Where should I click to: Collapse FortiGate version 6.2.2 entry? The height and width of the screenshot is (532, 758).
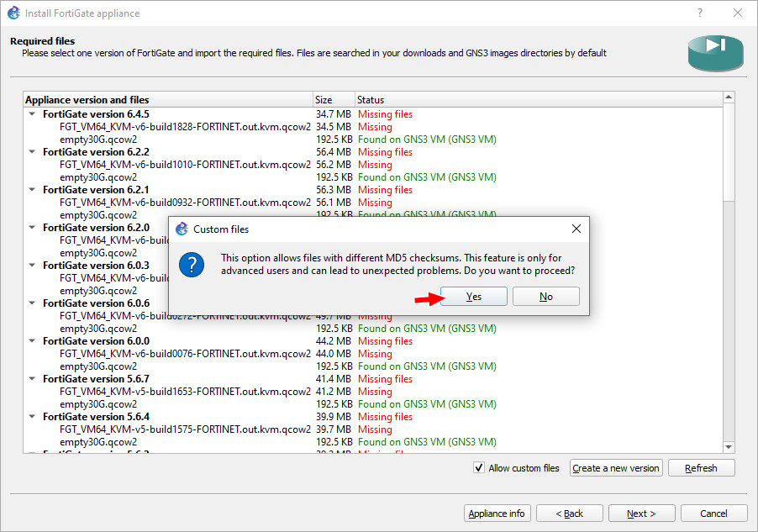[x=31, y=151]
